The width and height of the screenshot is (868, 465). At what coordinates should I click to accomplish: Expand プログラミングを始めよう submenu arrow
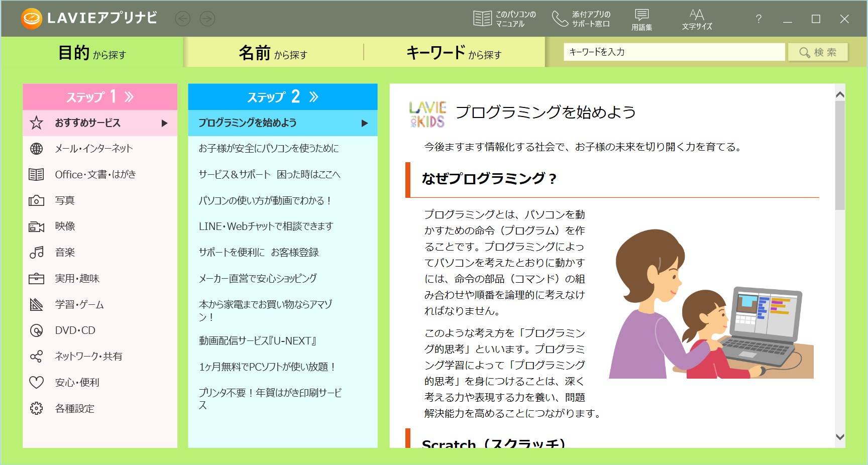pyautogui.click(x=365, y=123)
